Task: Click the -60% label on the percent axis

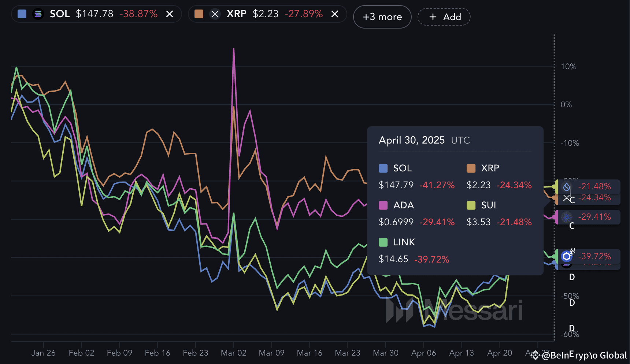Action: (x=570, y=334)
